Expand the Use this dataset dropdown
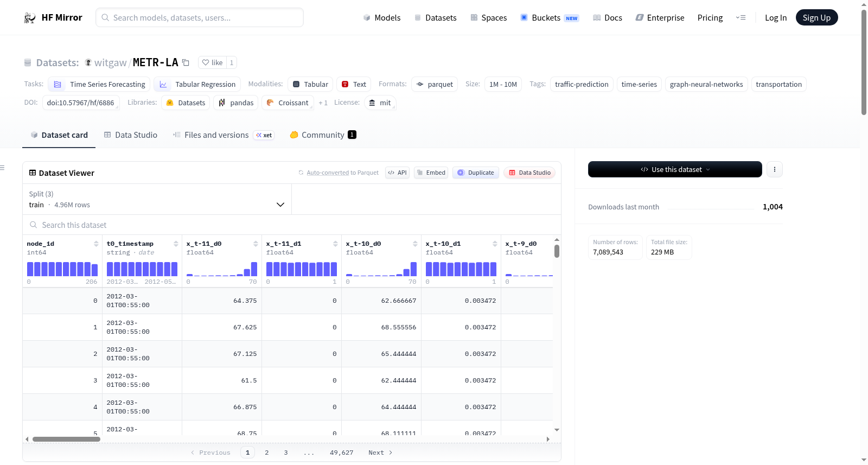This screenshot has width=868, height=465. click(x=675, y=169)
